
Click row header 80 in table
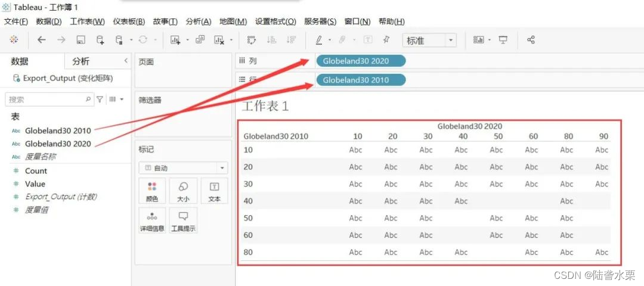point(248,252)
